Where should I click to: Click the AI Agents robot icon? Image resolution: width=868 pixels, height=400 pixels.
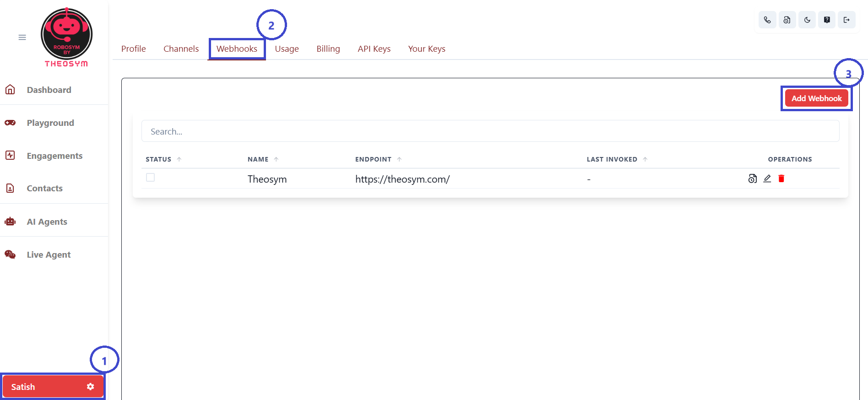coord(10,222)
